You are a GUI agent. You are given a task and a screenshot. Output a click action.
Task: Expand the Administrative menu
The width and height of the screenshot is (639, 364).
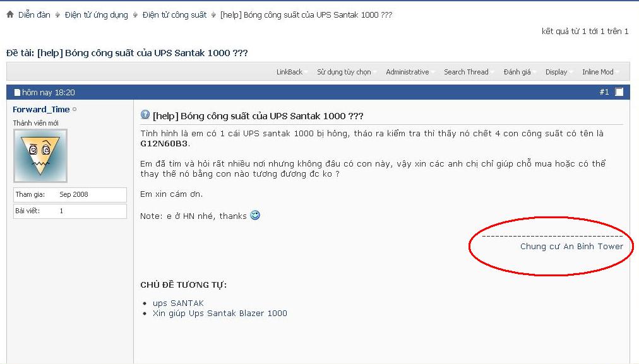coord(410,72)
